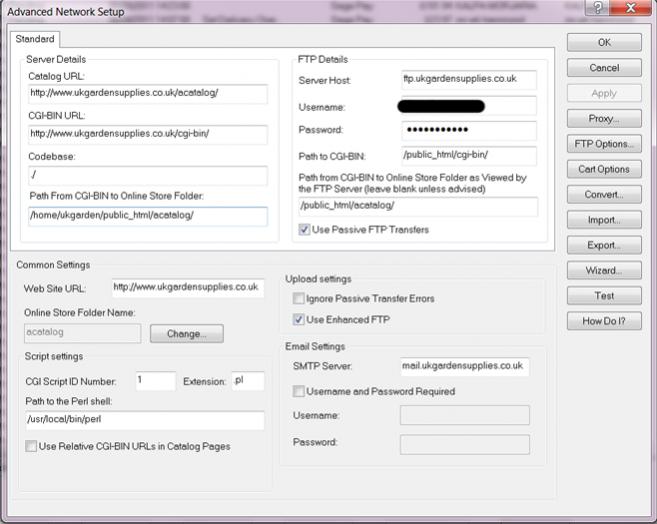657x524 pixels.
Task: Launch the network setup Wizard
Action: (604, 271)
